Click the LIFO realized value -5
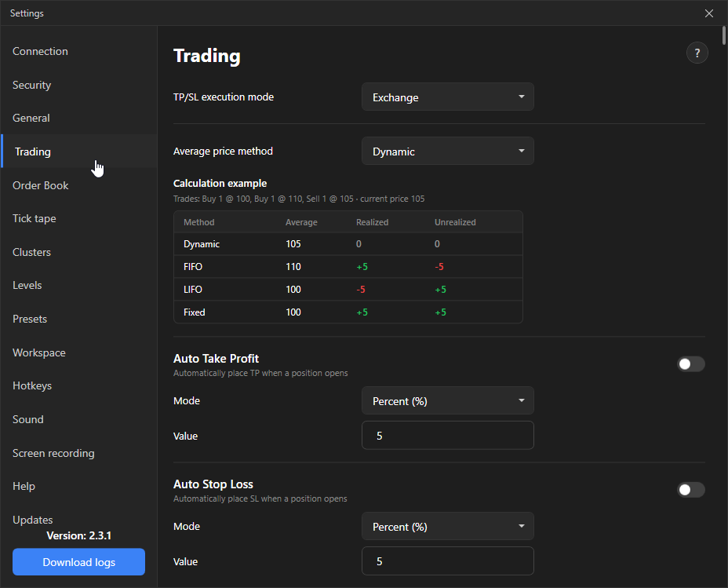 361,290
